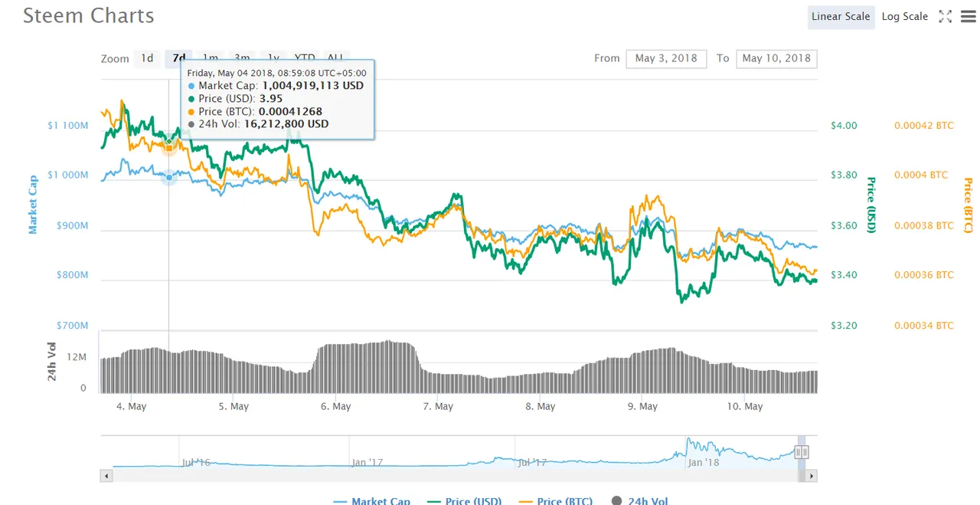Click the navigator scrollbar right arrow
Screen dimensions: 980x505
click(812, 476)
